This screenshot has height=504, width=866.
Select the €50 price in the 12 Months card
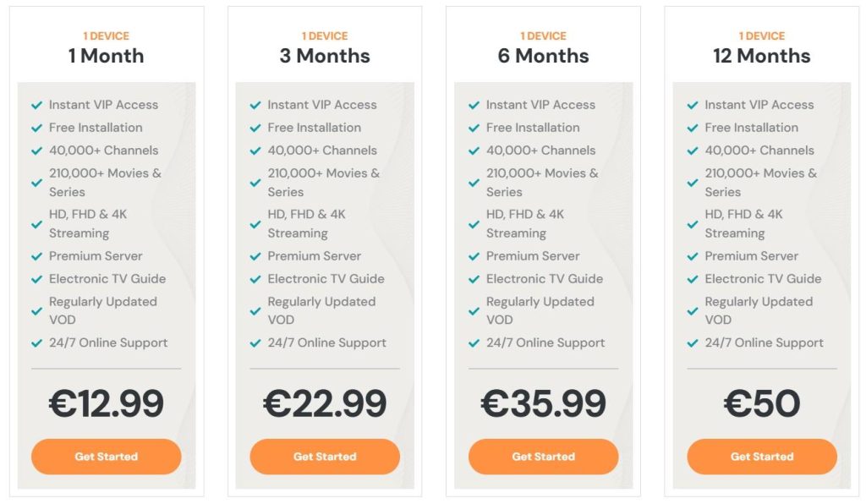click(x=760, y=403)
